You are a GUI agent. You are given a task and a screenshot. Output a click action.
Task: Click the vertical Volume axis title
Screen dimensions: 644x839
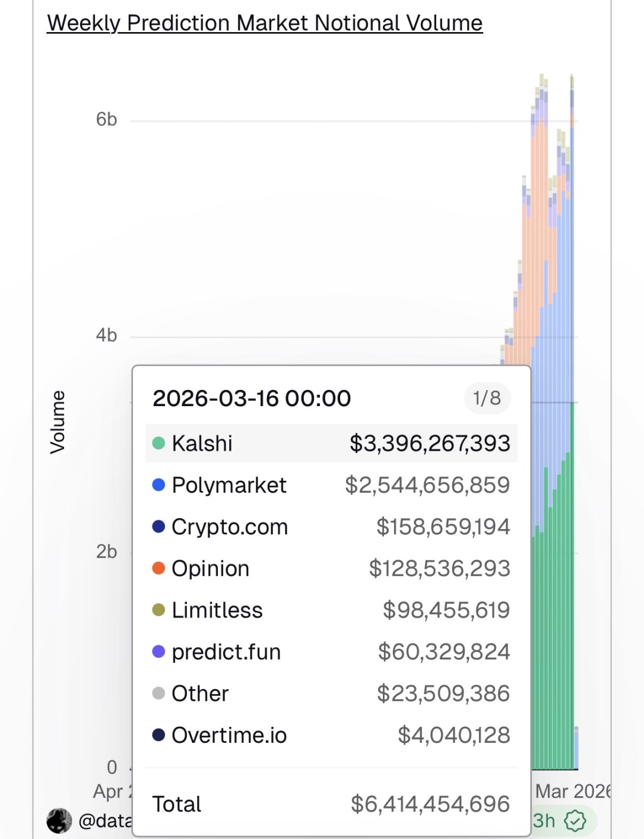point(58,422)
